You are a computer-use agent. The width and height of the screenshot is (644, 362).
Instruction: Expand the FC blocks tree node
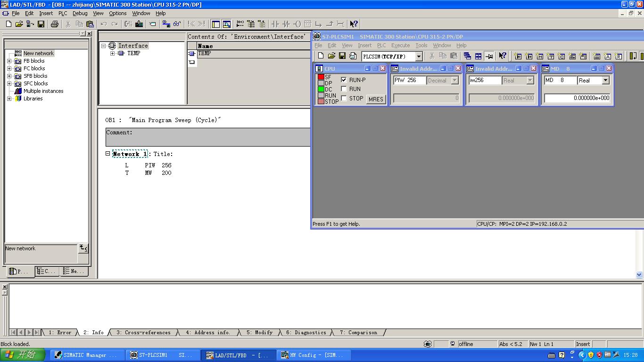[9, 68]
